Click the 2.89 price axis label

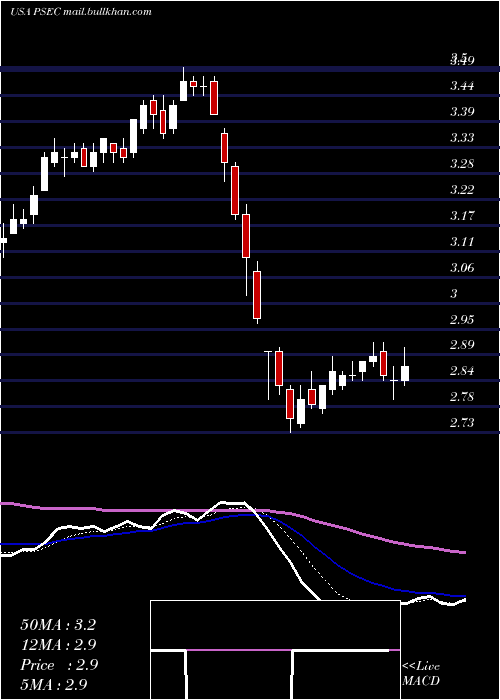click(x=462, y=345)
